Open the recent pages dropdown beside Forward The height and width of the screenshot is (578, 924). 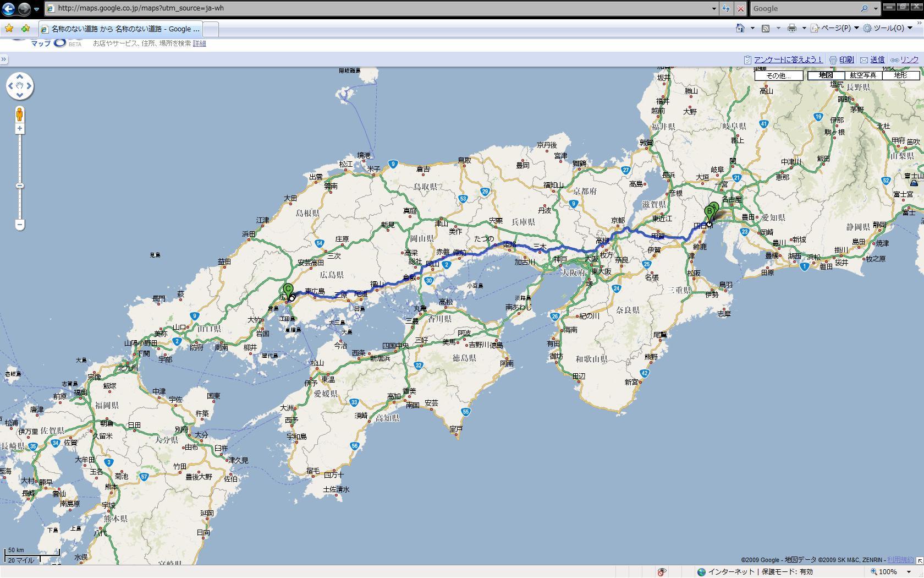click(36, 9)
